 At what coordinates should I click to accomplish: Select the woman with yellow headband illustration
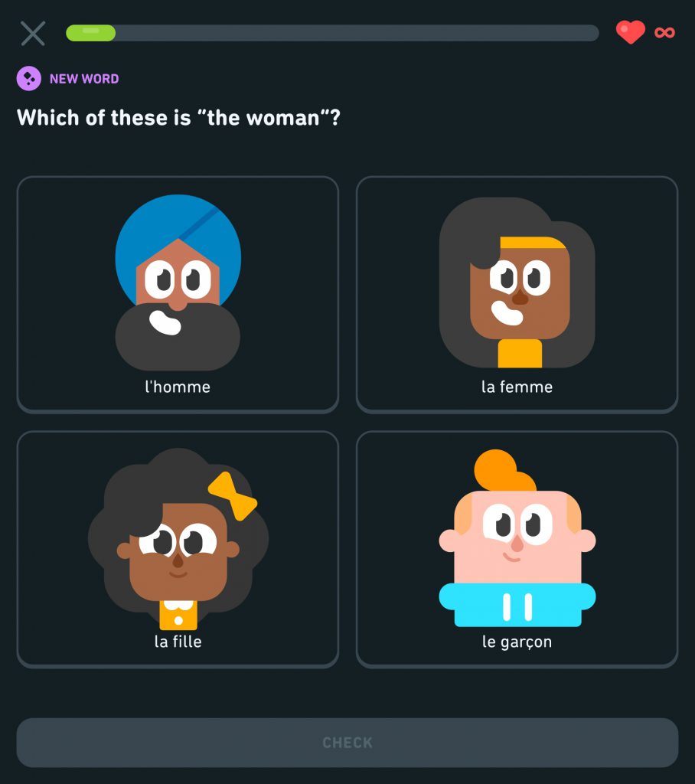[517, 283]
